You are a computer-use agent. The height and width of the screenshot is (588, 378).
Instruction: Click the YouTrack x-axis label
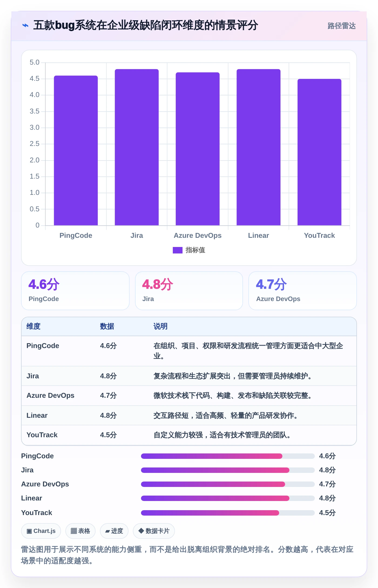point(319,235)
